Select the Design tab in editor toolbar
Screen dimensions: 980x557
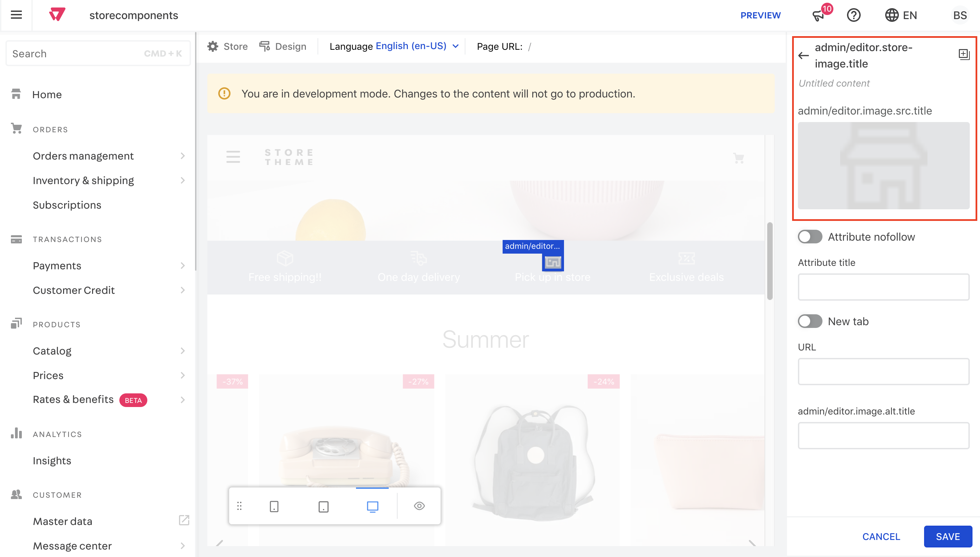pyautogui.click(x=283, y=46)
